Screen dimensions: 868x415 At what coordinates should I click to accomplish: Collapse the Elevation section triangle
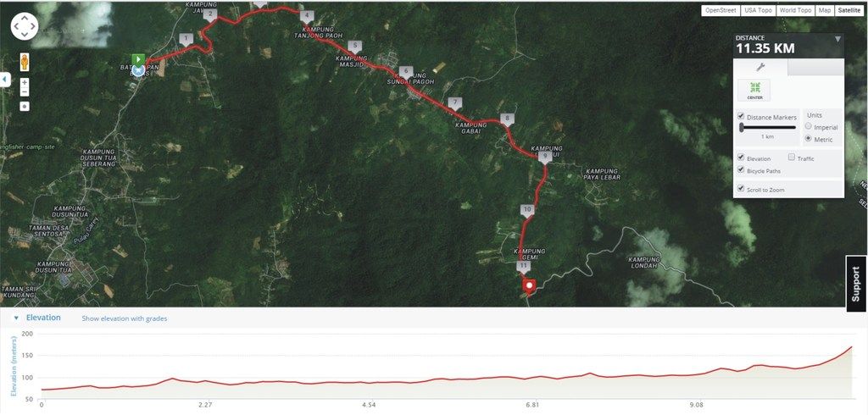pyautogui.click(x=16, y=318)
